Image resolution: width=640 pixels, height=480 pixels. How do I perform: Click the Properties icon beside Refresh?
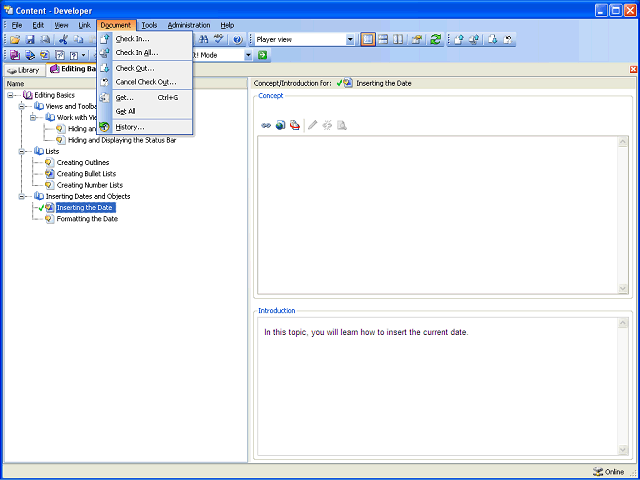(416, 40)
